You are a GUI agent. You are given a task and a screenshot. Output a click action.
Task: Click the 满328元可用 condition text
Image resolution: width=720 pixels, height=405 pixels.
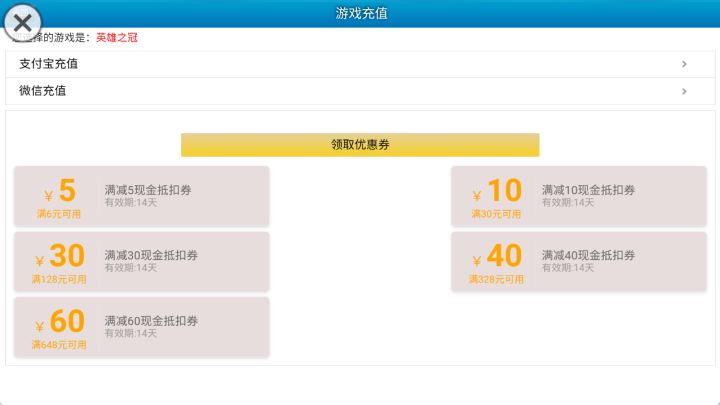click(x=496, y=279)
